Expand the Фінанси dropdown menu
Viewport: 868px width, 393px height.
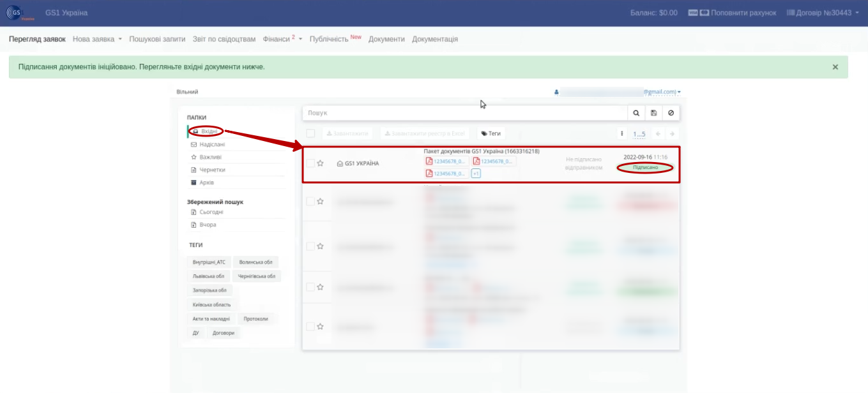tap(282, 39)
